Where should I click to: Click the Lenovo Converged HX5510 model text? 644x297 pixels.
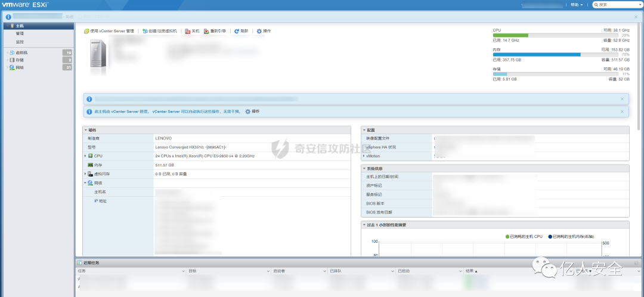click(x=191, y=147)
